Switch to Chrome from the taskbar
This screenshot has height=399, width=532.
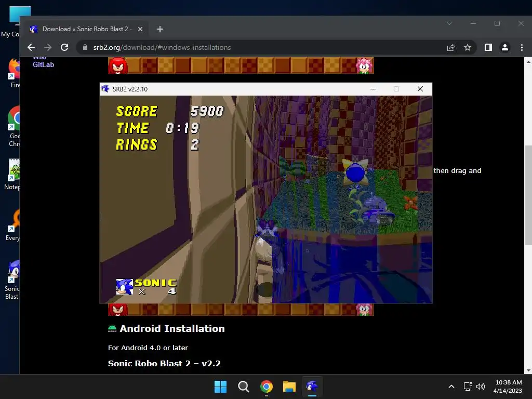[x=267, y=387]
